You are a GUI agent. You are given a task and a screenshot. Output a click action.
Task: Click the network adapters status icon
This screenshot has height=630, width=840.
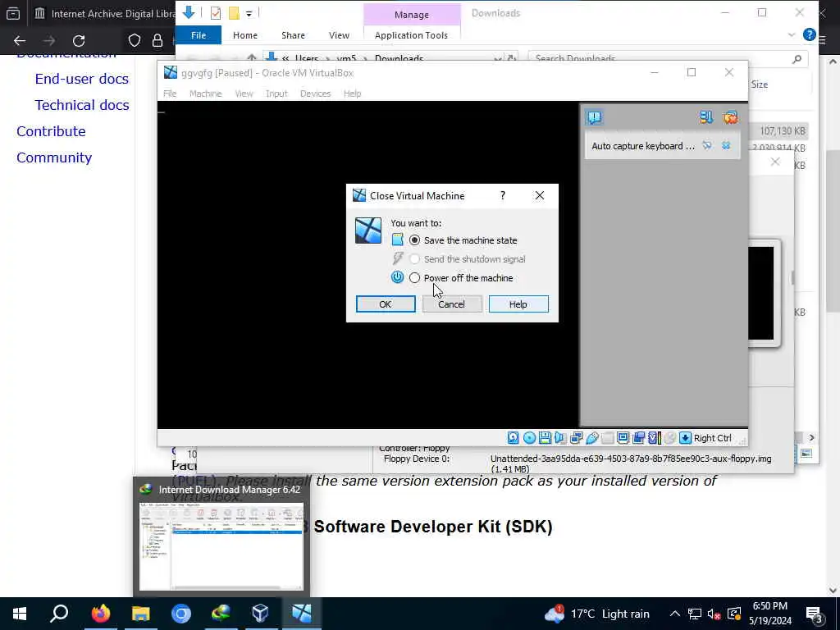(577, 438)
